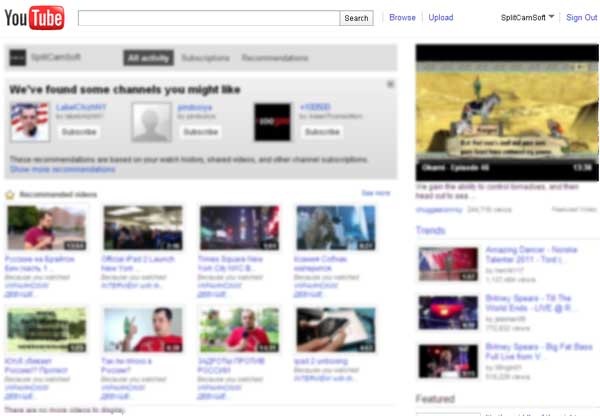Click the ipad 2 unboxing title link
Image resolution: width=600 pixels, height=416 pixels.
(x=321, y=361)
